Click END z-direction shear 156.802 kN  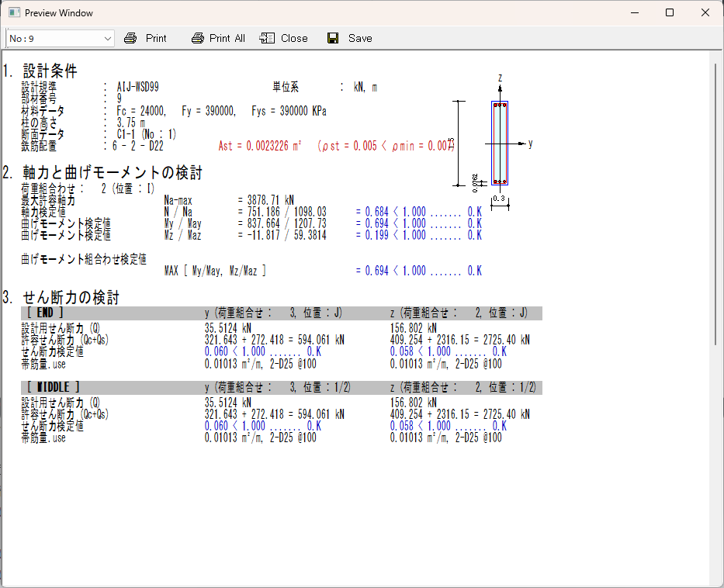(x=414, y=328)
